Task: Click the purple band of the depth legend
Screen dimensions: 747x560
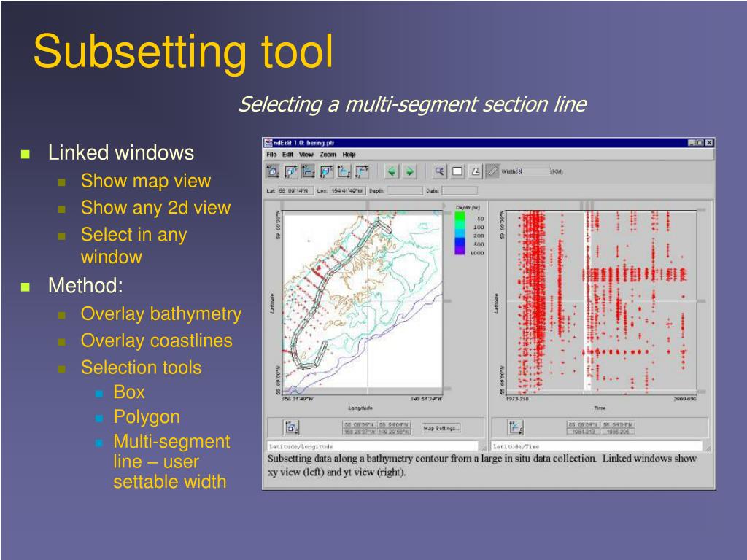Action: [460, 251]
